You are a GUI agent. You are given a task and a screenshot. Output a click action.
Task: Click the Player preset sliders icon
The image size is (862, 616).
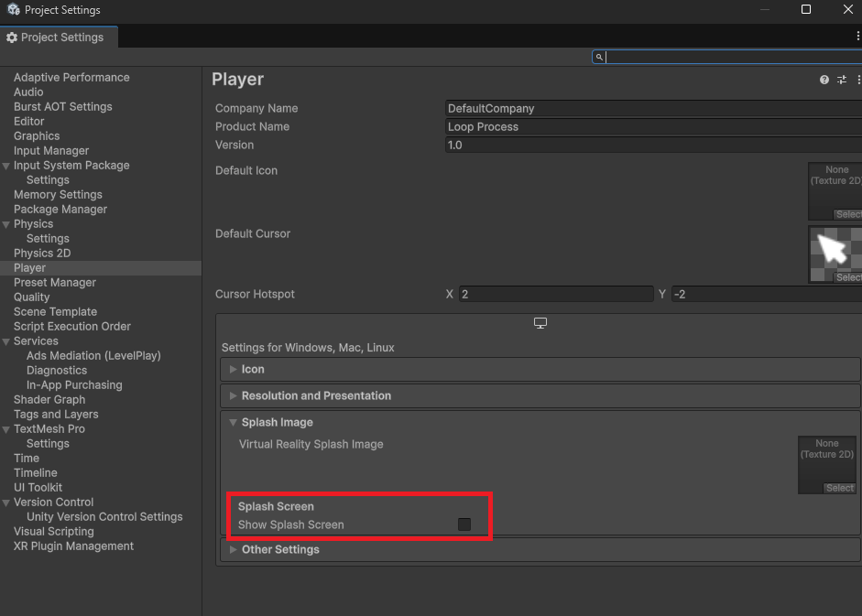[x=842, y=80]
